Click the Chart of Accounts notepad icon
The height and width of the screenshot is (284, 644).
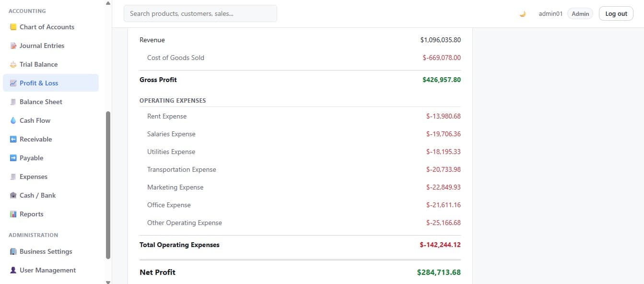(13, 27)
